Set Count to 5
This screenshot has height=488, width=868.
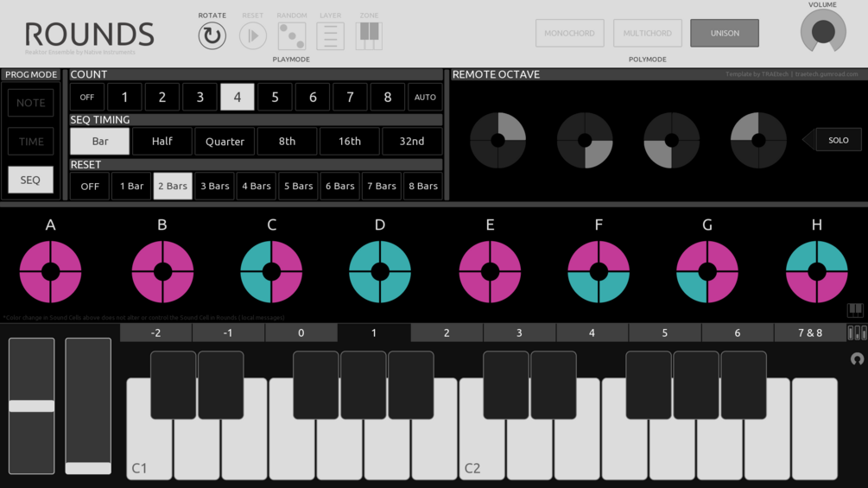tap(276, 97)
